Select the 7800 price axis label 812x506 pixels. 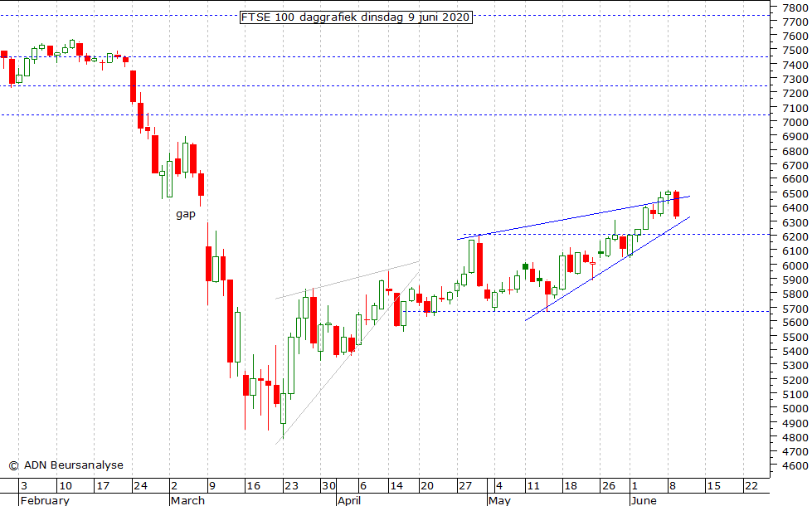[x=795, y=7]
